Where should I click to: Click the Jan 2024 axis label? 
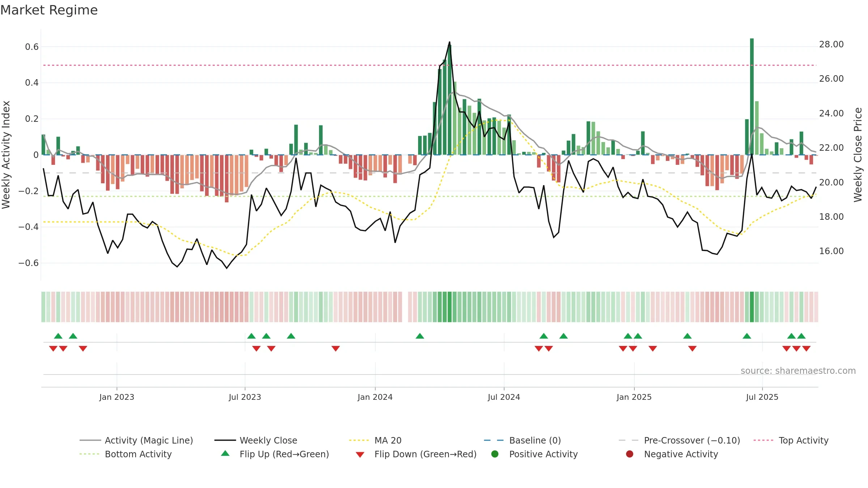375,397
